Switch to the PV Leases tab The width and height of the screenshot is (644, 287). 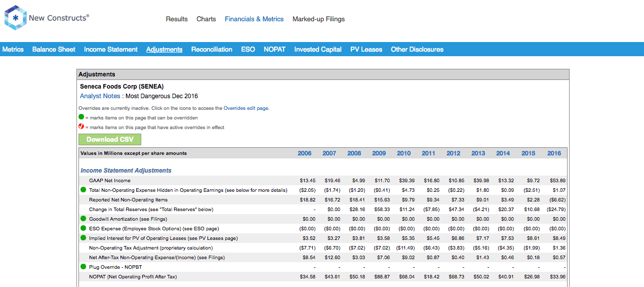[x=367, y=49]
